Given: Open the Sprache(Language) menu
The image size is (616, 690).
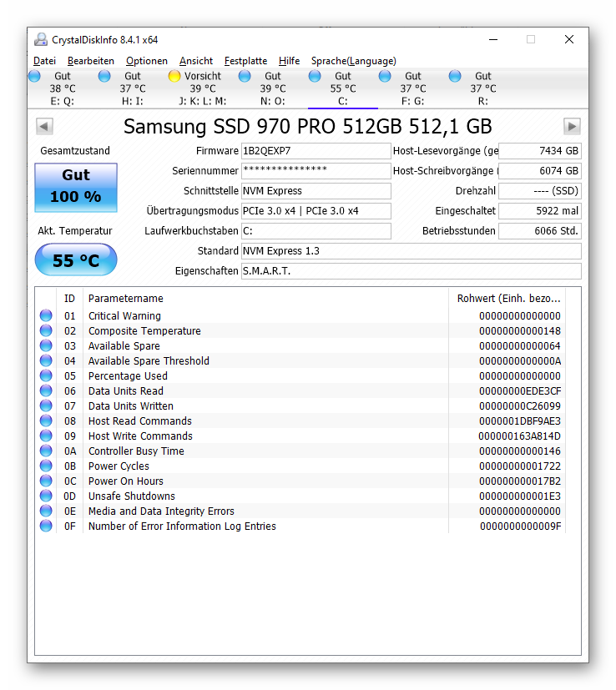Looking at the screenshot, I should [354, 61].
